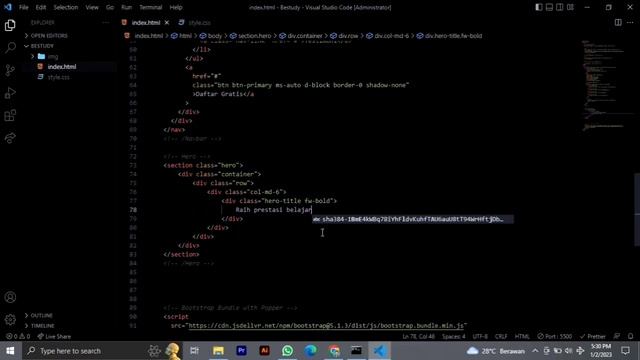
Task: Open Adobe Premiere Pro from the taskbar
Action: tap(241, 351)
